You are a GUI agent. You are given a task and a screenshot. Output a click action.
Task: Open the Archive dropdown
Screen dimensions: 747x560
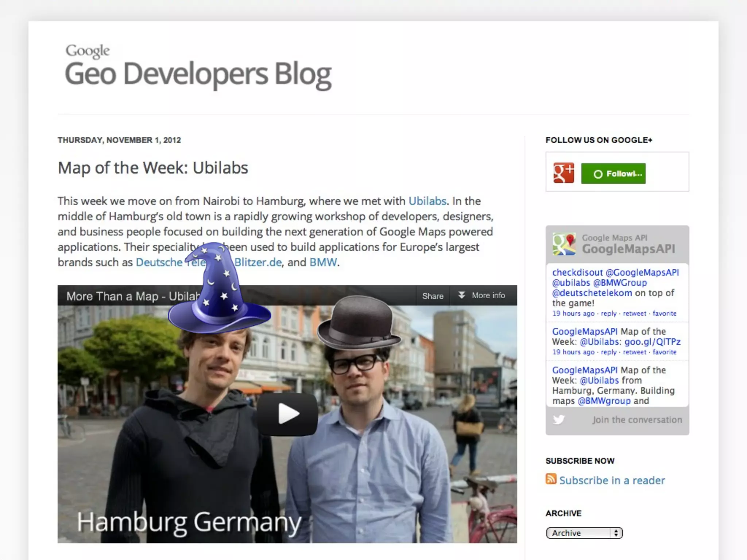point(584,533)
